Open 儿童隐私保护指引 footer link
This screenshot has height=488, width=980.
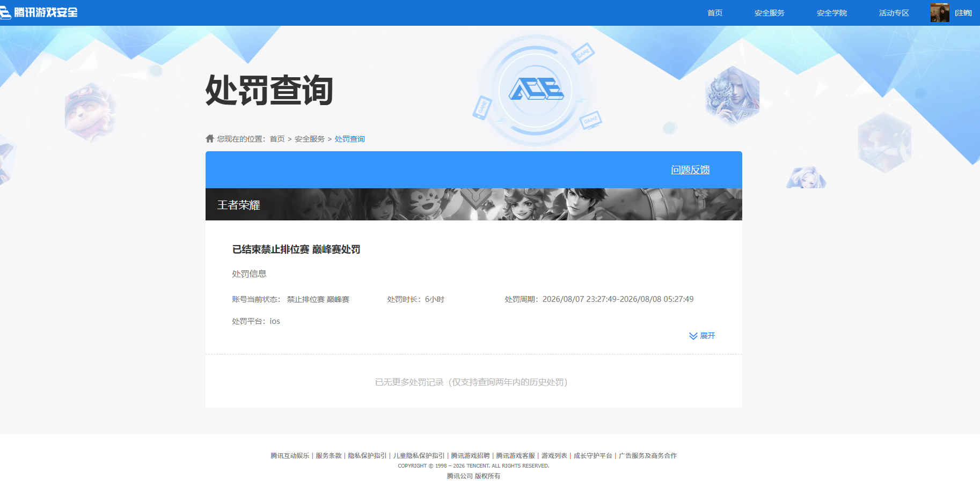coord(419,456)
